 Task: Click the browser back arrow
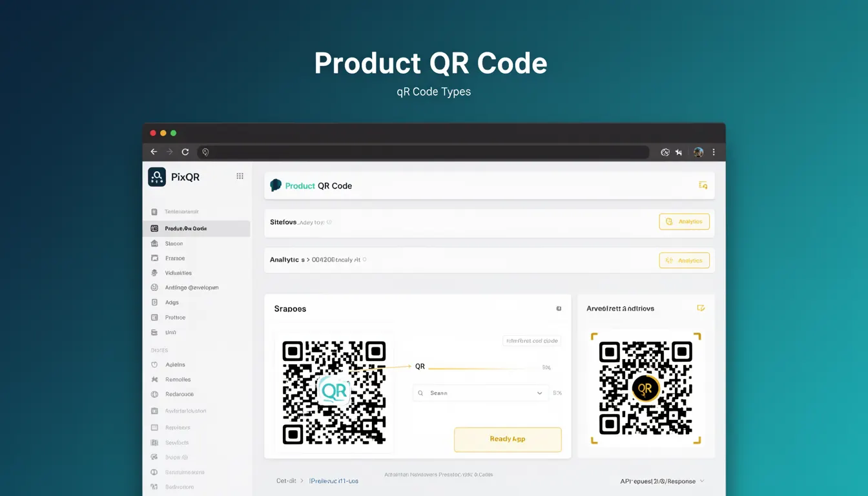click(x=154, y=152)
